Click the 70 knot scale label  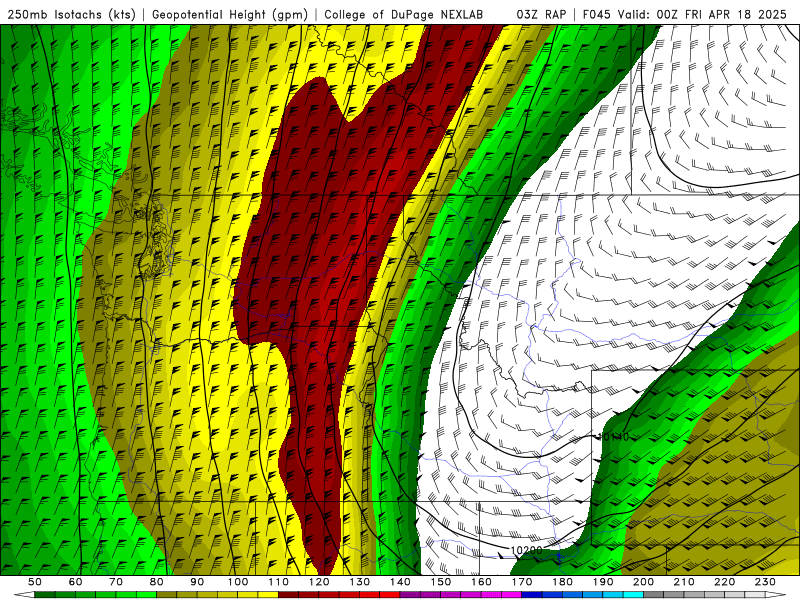pyautogui.click(x=116, y=582)
